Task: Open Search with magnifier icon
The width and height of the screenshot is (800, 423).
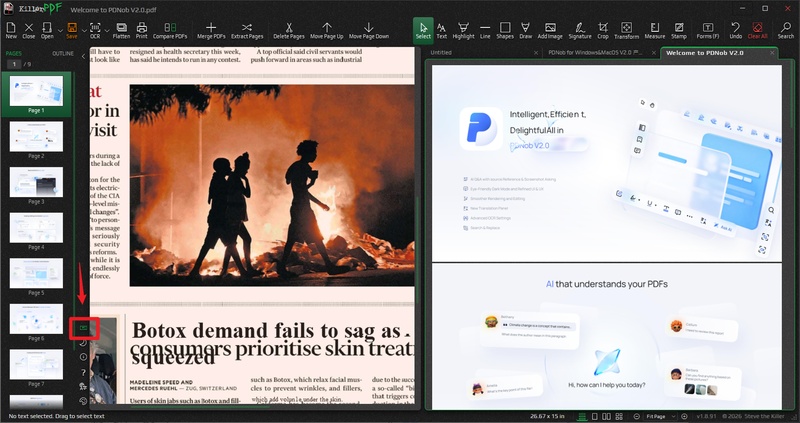Action: (x=786, y=30)
